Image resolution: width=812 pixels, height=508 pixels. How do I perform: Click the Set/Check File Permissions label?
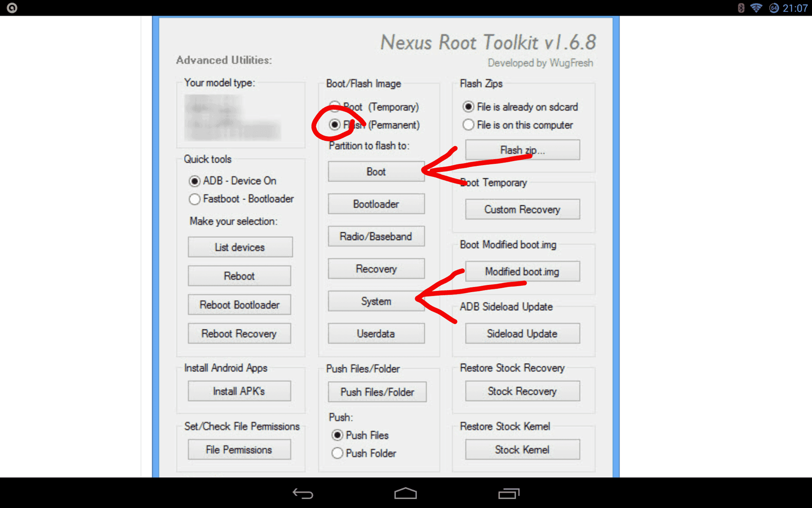click(x=242, y=426)
